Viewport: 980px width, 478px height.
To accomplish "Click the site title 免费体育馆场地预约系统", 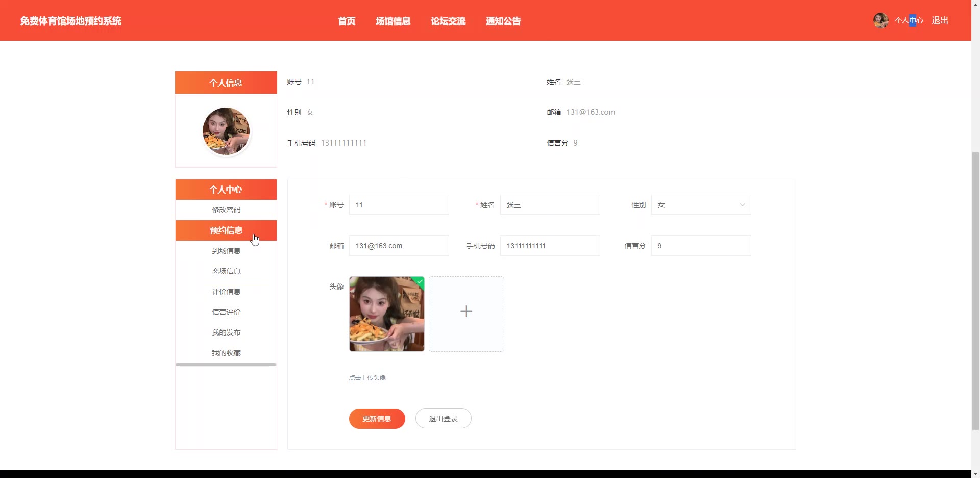I will [71, 21].
